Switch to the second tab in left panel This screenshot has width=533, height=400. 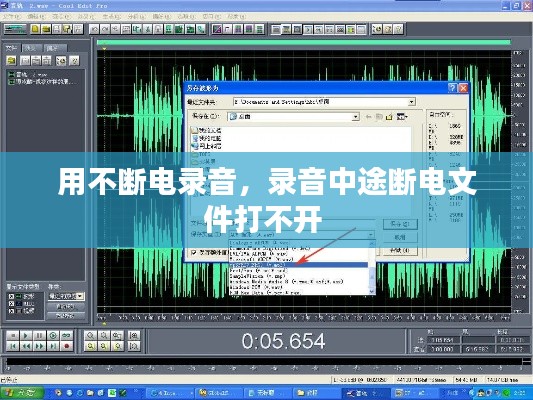[32, 48]
